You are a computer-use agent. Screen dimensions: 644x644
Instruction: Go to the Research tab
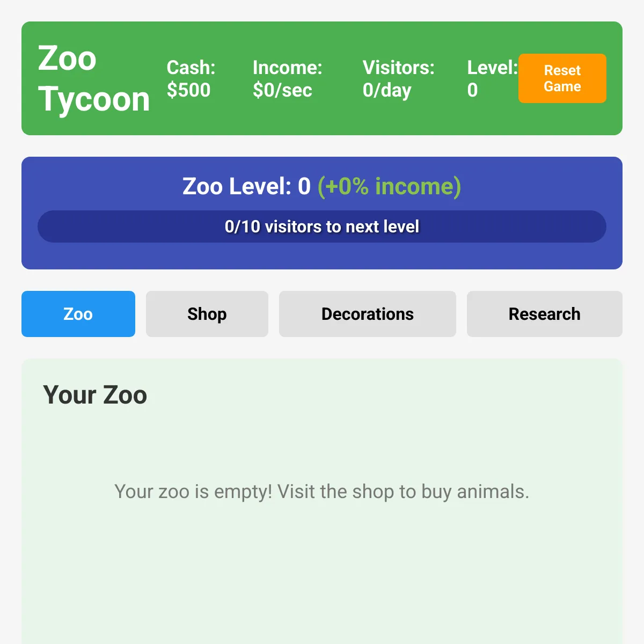545,314
